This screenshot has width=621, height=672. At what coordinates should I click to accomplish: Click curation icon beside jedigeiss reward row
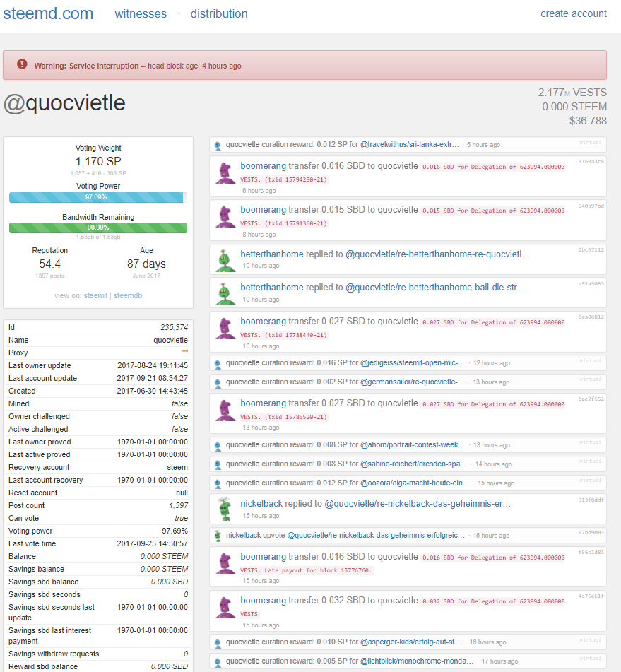(218, 365)
